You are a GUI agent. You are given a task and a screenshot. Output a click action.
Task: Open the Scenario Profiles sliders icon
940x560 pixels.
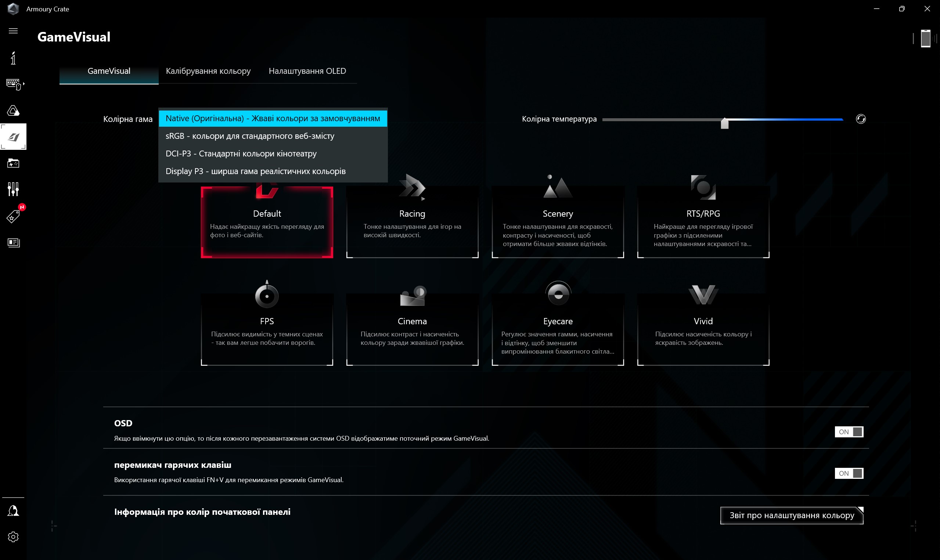[x=13, y=189]
